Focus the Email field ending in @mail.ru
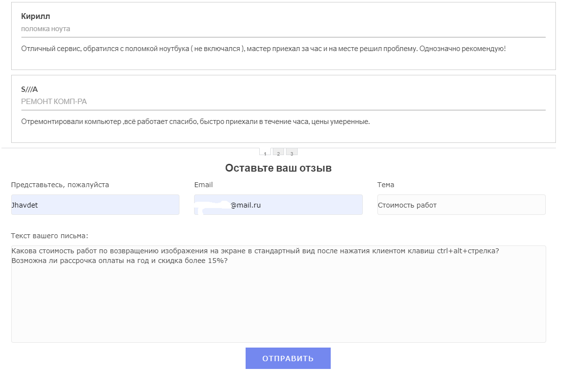The width and height of the screenshot is (588, 385). [278, 205]
